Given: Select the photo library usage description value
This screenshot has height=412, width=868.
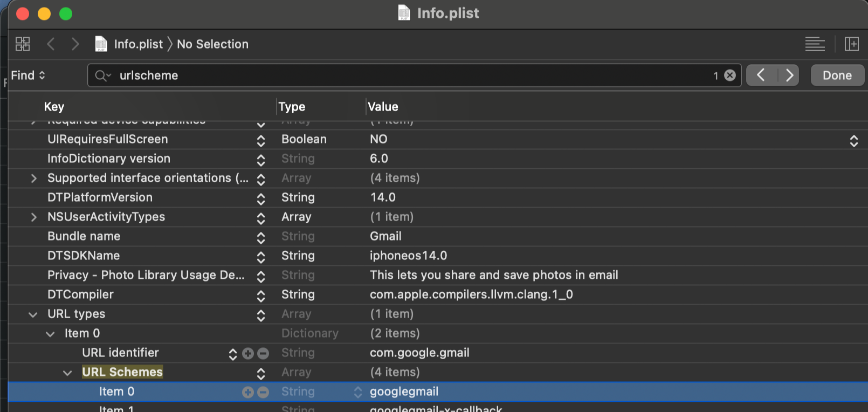Looking at the screenshot, I should tap(494, 275).
